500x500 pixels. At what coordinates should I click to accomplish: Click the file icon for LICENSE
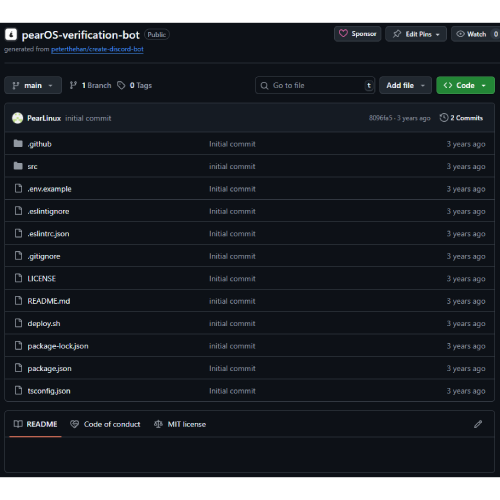click(19, 278)
